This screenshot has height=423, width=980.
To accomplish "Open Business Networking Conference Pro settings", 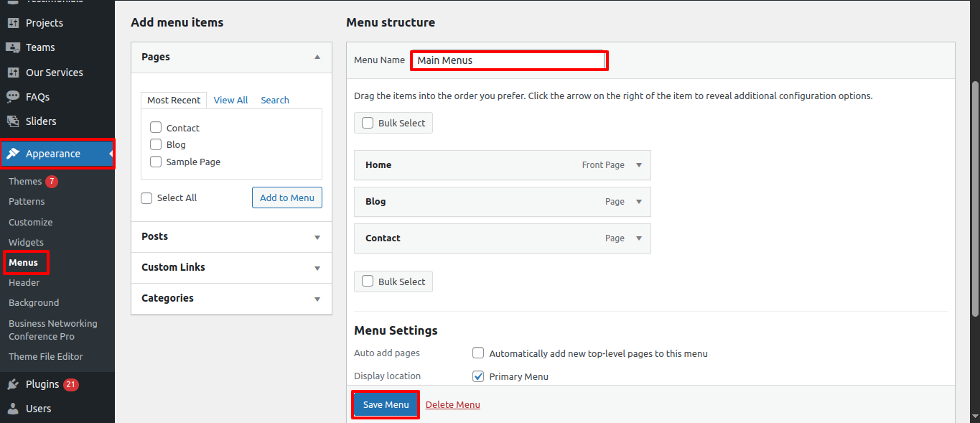I will point(53,330).
